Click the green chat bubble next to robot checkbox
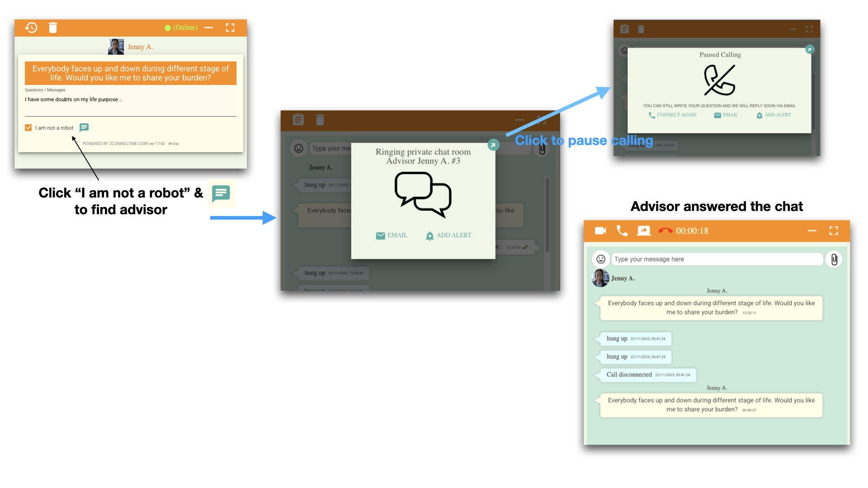Viewport: 868px width, 488px height. 84,128
